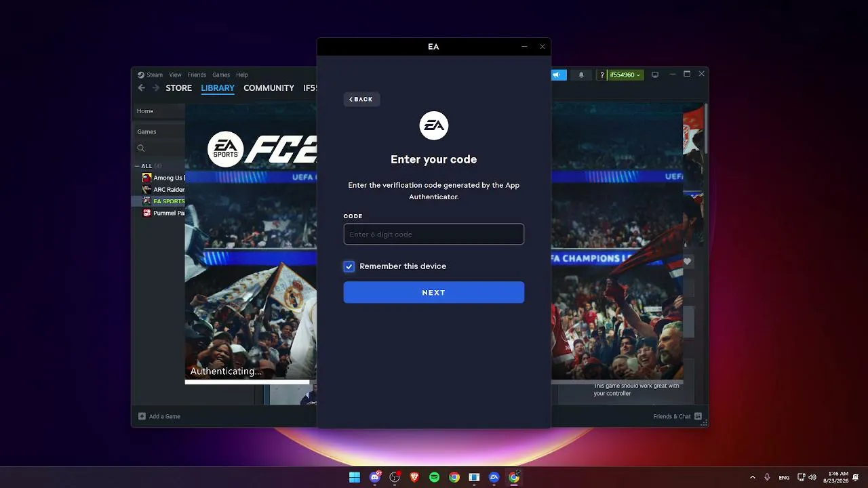Go back using the Back button in EA dialog
Viewport: 868px width, 488px height.
361,99
